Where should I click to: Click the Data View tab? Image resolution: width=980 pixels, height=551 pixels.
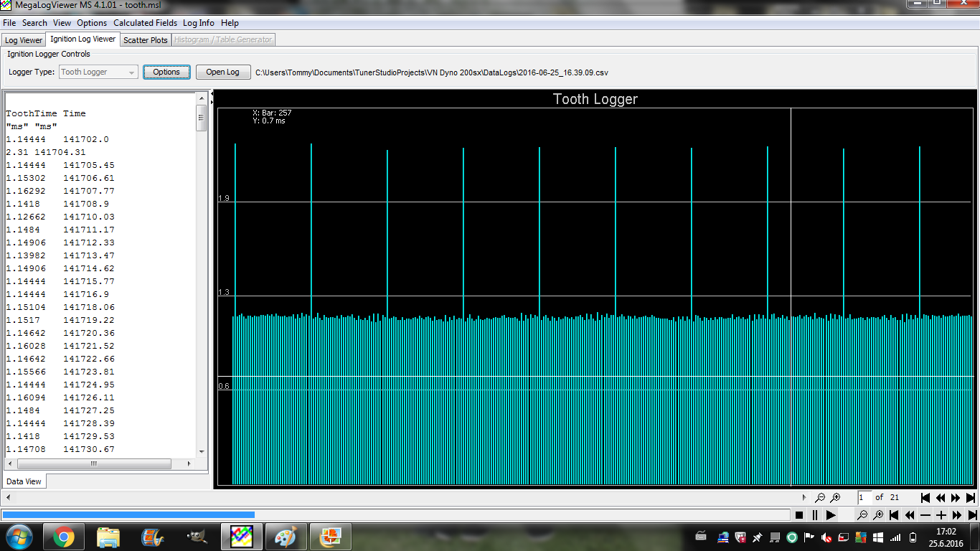click(24, 481)
